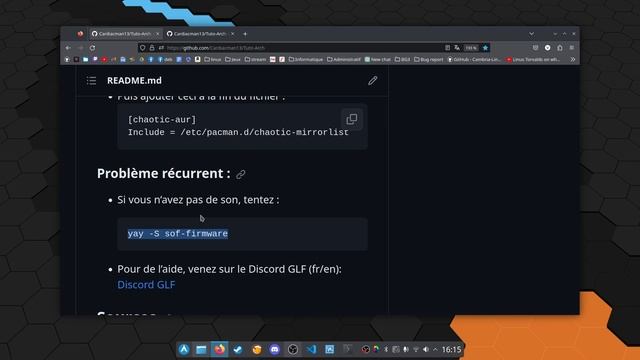Screen dimensions: 640x360
Task: Open the GitHub Cambria-Lin bookmark
Action: tap(474, 59)
